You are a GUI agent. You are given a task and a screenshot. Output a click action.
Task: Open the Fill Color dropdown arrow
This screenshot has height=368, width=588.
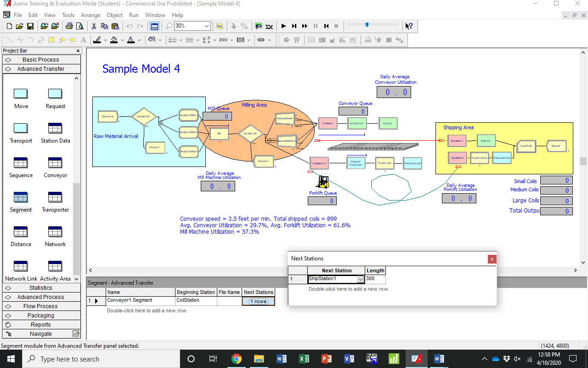click(x=123, y=40)
